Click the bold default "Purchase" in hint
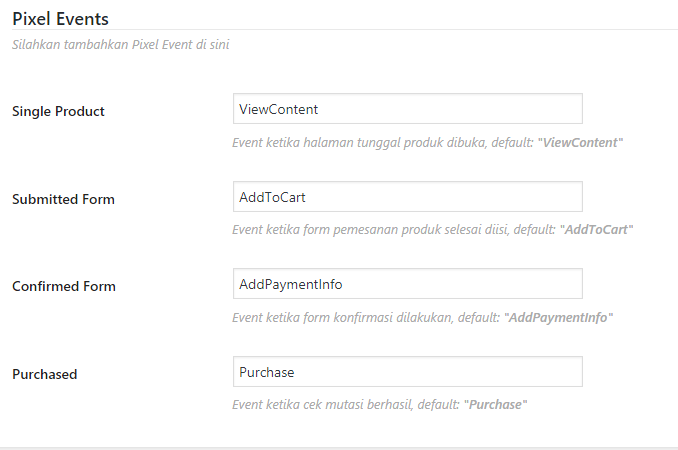 [495, 404]
